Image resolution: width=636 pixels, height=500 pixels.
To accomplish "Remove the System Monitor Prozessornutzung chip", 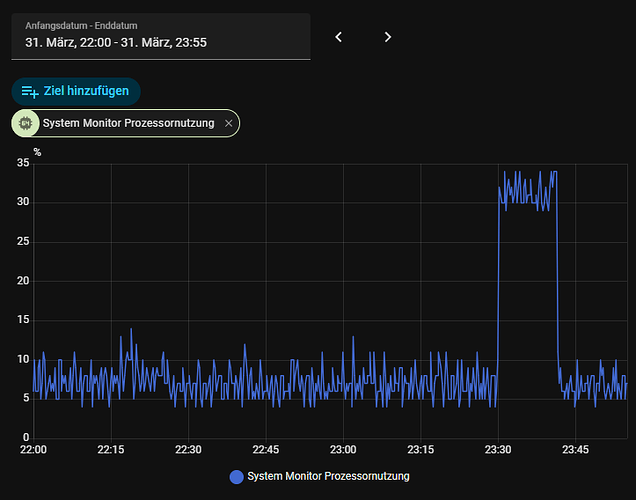I will pyautogui.click(x=229, y=123).
